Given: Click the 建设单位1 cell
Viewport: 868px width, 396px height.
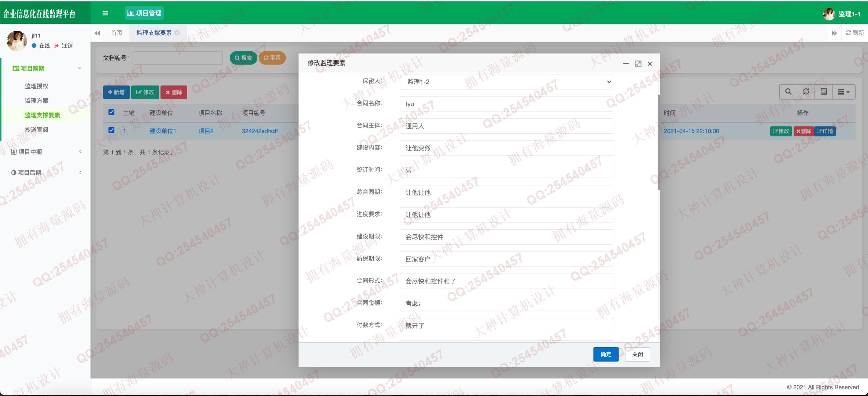Looking at the screenshot, I should pyautogui.click(x=163, y=131).
